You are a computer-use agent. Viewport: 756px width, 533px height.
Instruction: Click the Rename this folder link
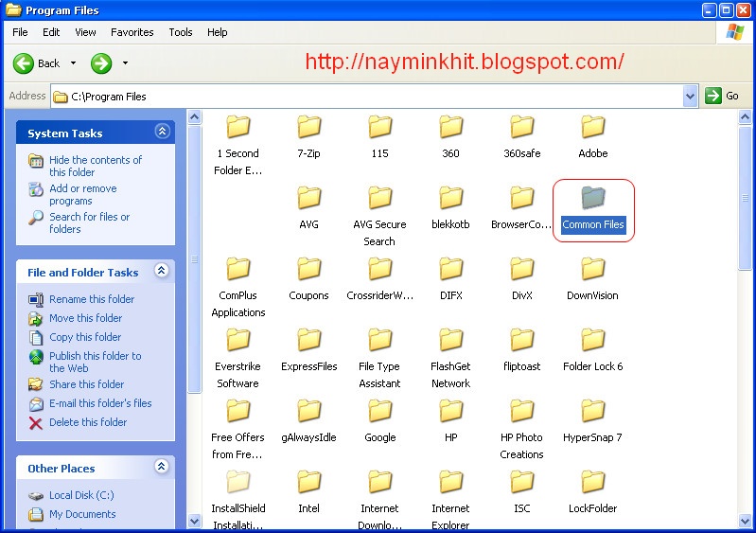click(x=92, y=299)
